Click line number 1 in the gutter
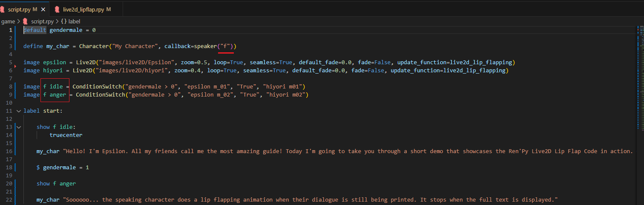 point(11,30)
